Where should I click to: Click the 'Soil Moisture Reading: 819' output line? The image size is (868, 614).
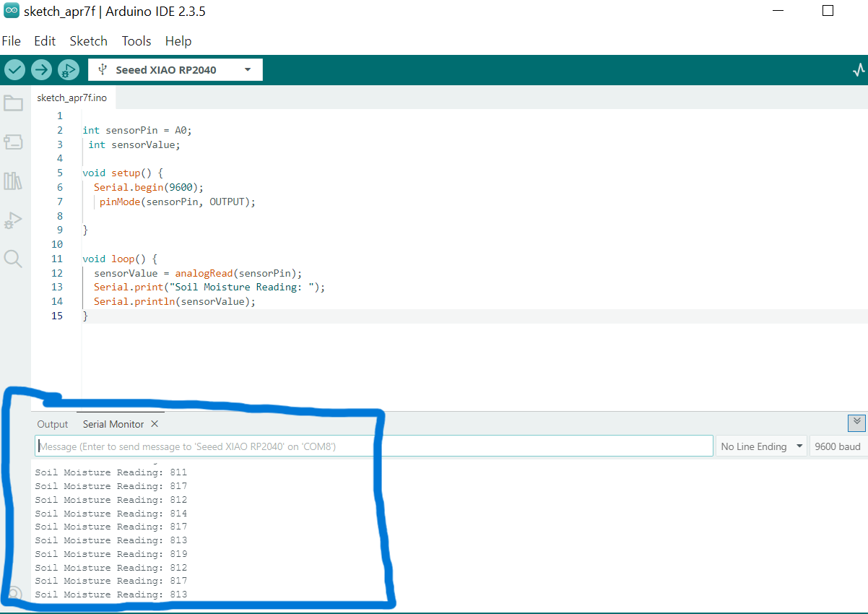click(x=111, y=554)
